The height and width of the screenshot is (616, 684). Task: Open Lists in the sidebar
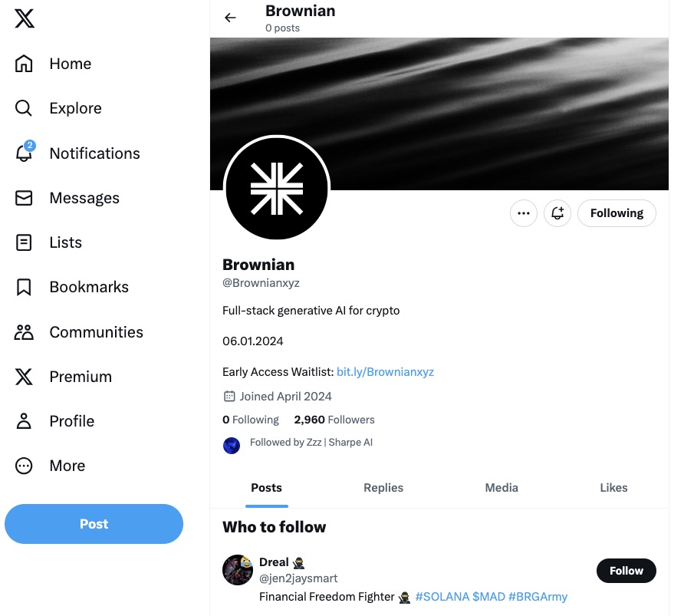coord(65,242)
